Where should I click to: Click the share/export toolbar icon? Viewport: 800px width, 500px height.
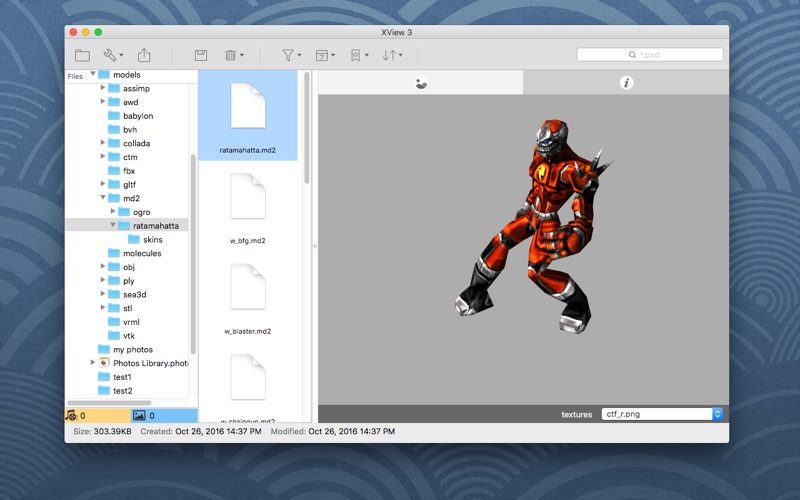[x=144, y=55]
